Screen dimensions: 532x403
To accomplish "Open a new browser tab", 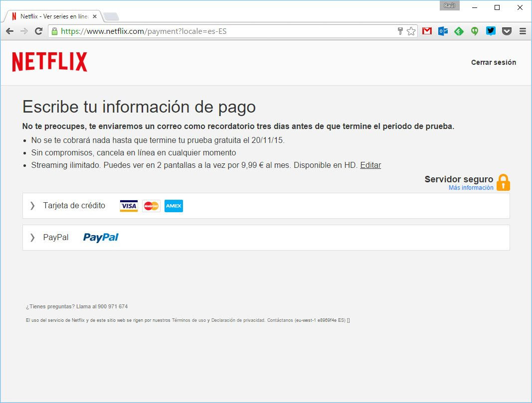I will 111,16.
